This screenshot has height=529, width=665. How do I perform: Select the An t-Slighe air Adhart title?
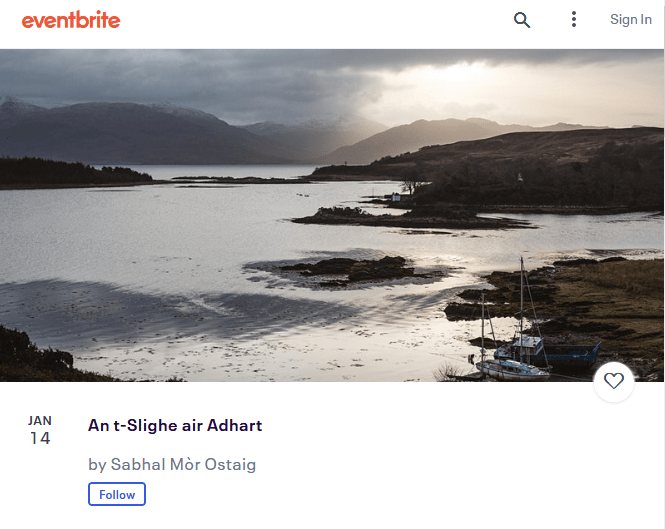click(175, 425)
